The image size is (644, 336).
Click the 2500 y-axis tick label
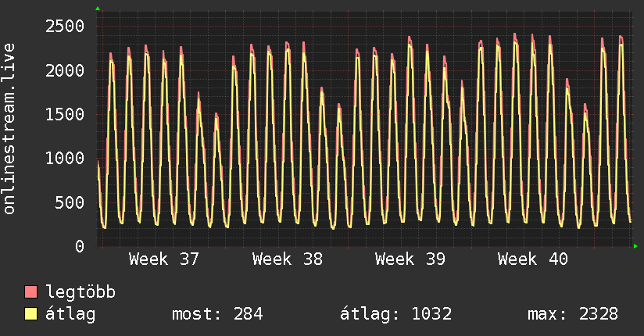click(x=65, y=27)
